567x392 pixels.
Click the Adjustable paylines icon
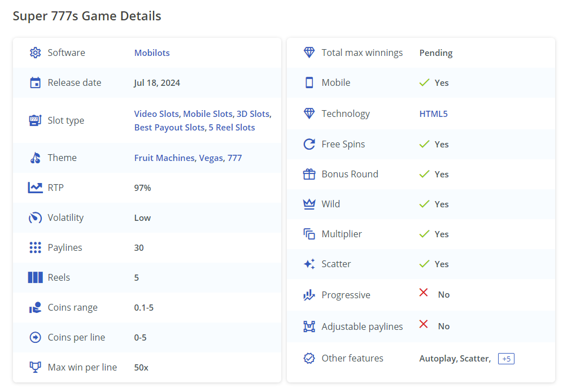(309, 326)
